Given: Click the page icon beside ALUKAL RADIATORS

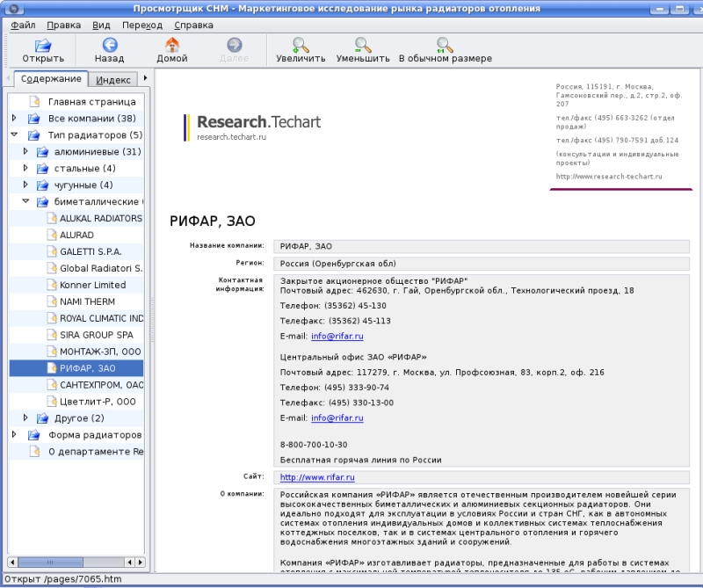Looking at the screenshot, I should [52, 219].
